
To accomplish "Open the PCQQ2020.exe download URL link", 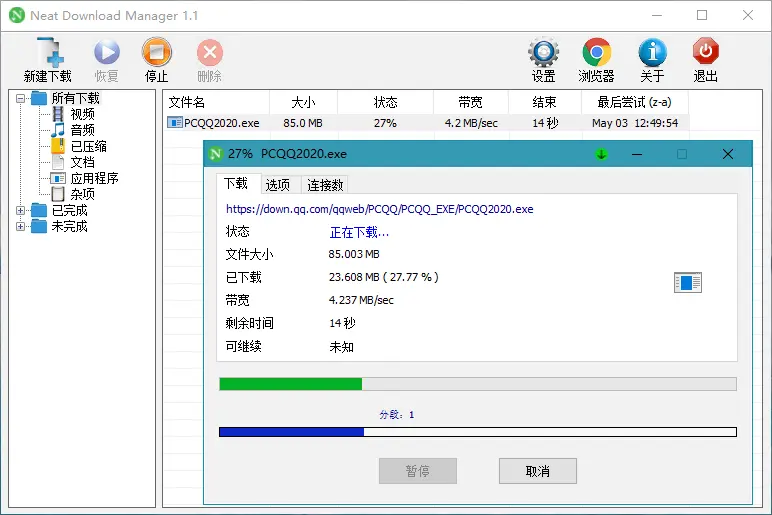I will [380, 209].
